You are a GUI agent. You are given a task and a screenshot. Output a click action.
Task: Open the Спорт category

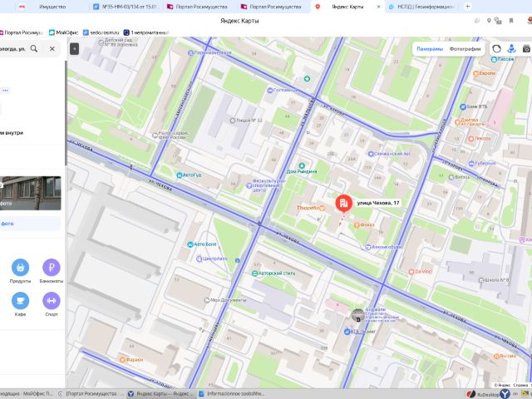tap(52, 304)
